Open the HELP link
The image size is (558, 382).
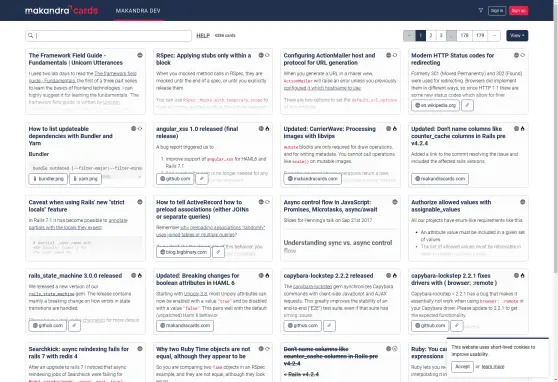tap(203, 36)
